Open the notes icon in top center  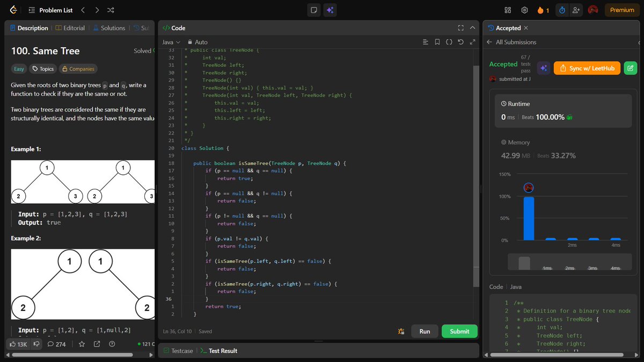[314, 10]
